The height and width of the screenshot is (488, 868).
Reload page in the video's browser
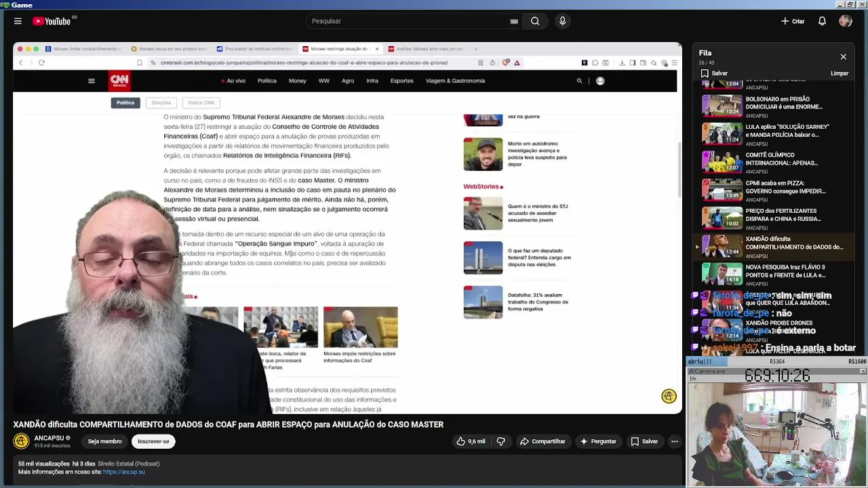41,62
